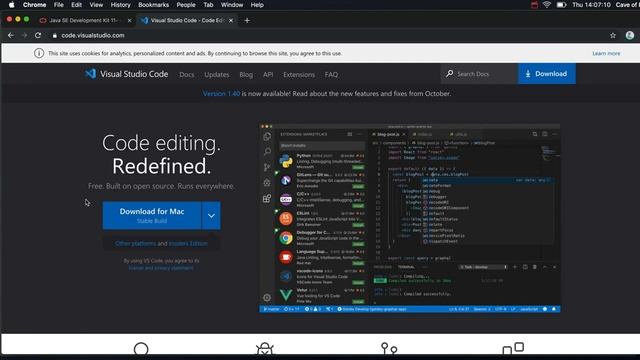The width and height of the screenshot is (640, 360).
Task: Click Learn more in the cookie banner
Action: tap(606, 53)
